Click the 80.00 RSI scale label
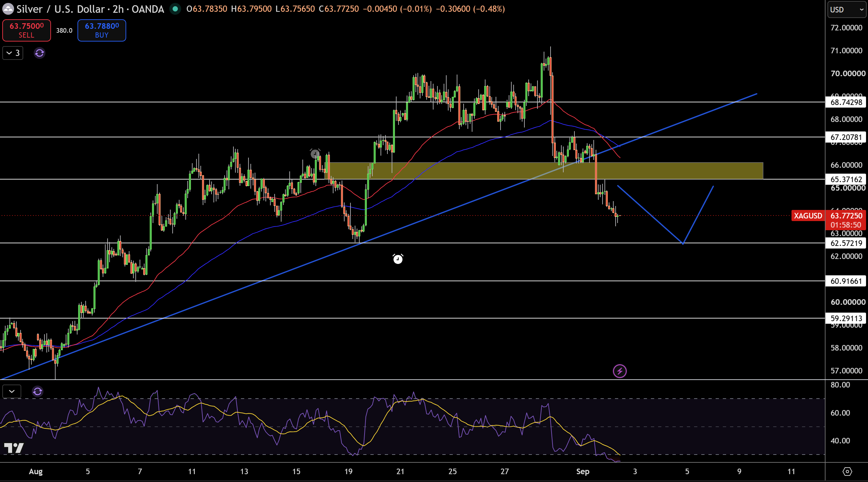Image resolution: width=868 pixels, height=482 pixels. 840,385
